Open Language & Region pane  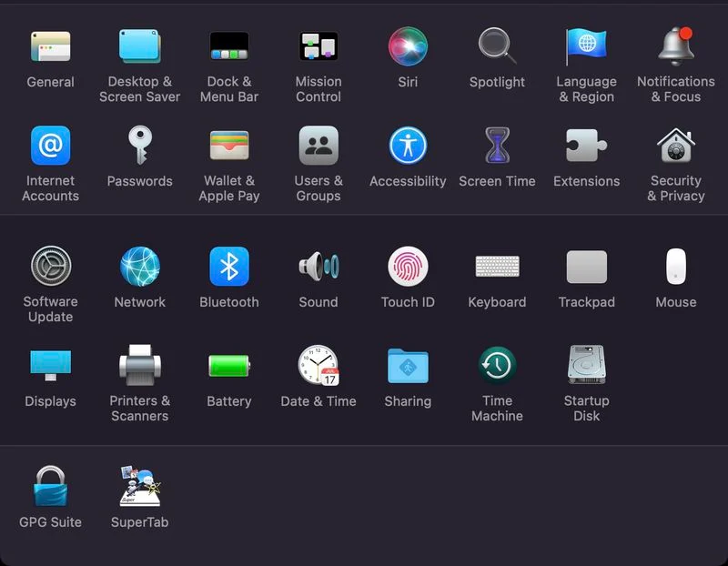pos(586,46)
